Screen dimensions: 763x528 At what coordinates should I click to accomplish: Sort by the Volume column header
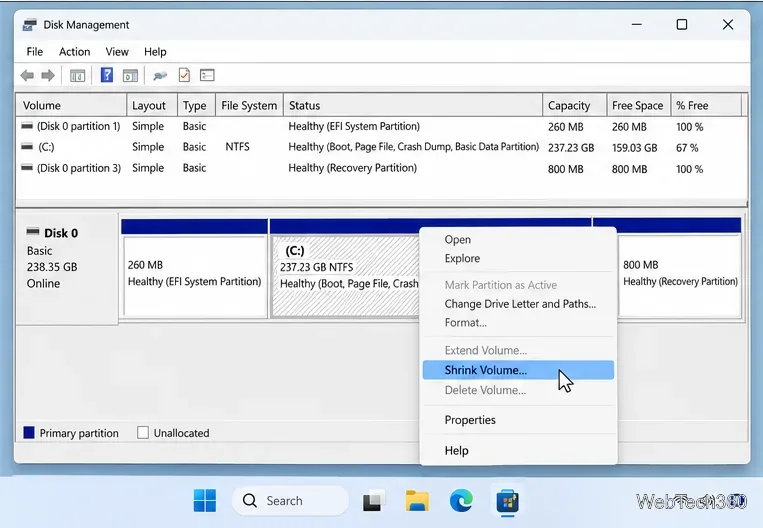72,106
